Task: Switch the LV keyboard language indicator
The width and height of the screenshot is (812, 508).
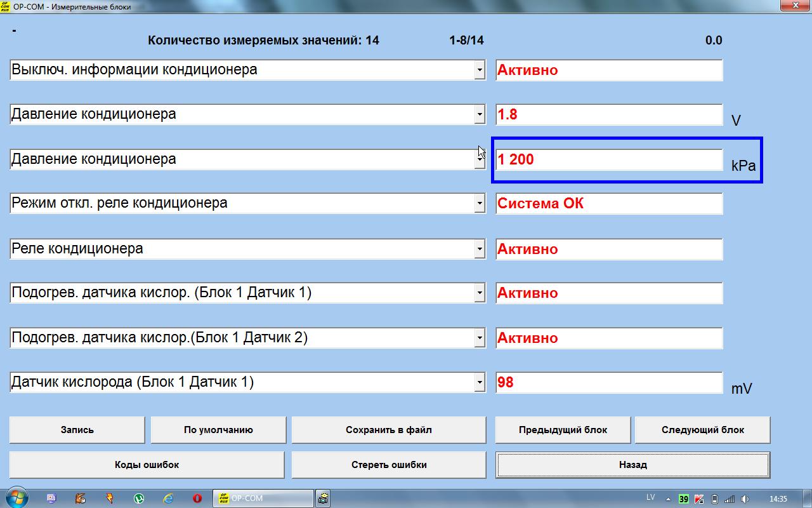Action: (651, 497)
